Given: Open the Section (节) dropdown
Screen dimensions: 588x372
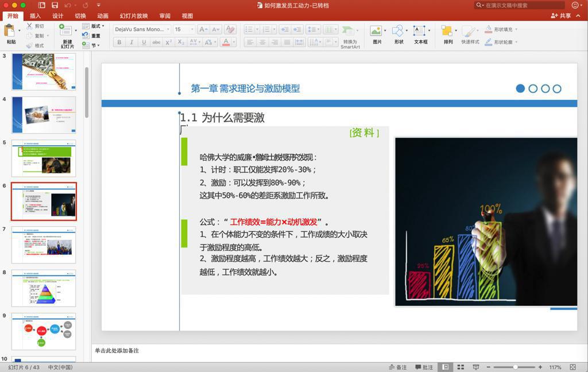Looking at the screenshot, I should [x=91, y=45].
